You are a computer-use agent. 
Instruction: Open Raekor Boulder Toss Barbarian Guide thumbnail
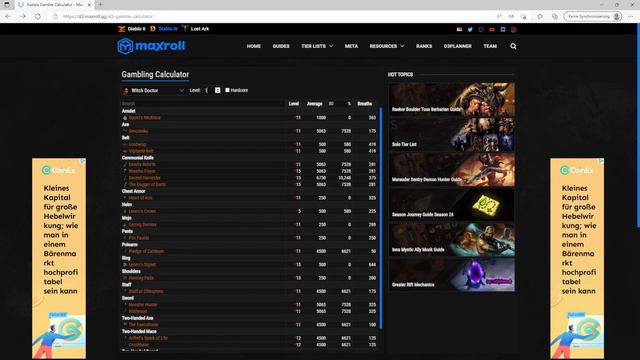pos(452,99)
